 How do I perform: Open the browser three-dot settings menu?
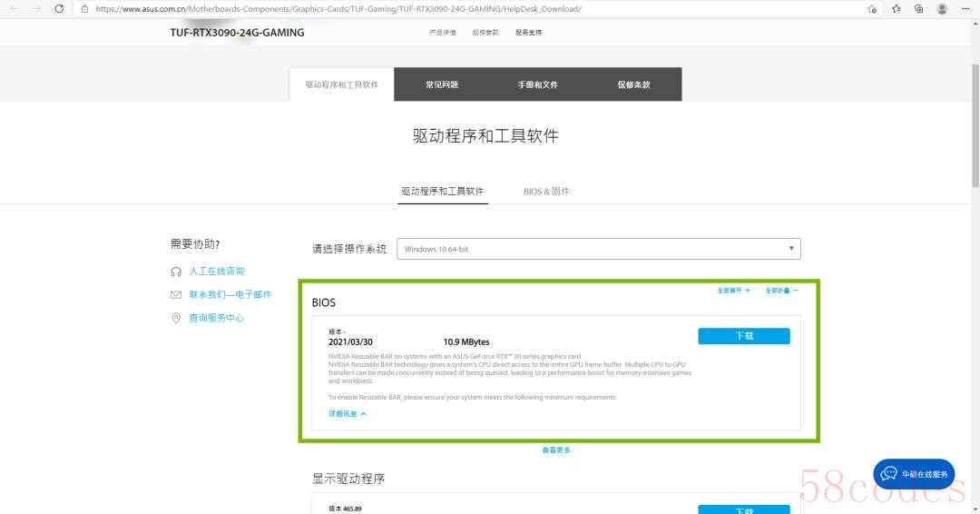click(965, 8)
